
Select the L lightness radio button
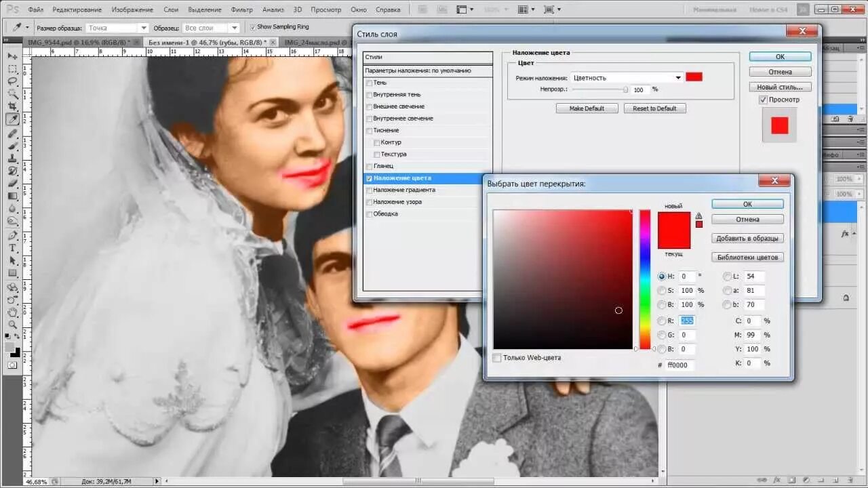pyautogui.click(x=727, y=277)
